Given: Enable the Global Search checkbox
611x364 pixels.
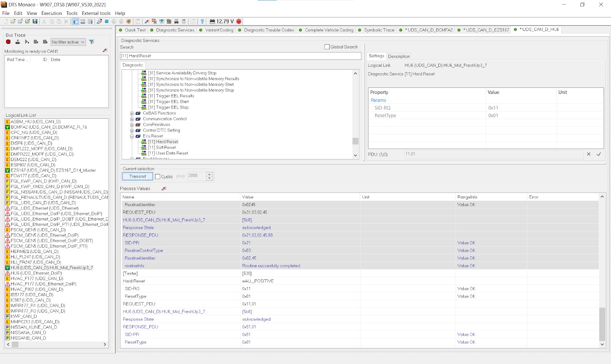Looking at the screenshot, I should pos(327,47).
